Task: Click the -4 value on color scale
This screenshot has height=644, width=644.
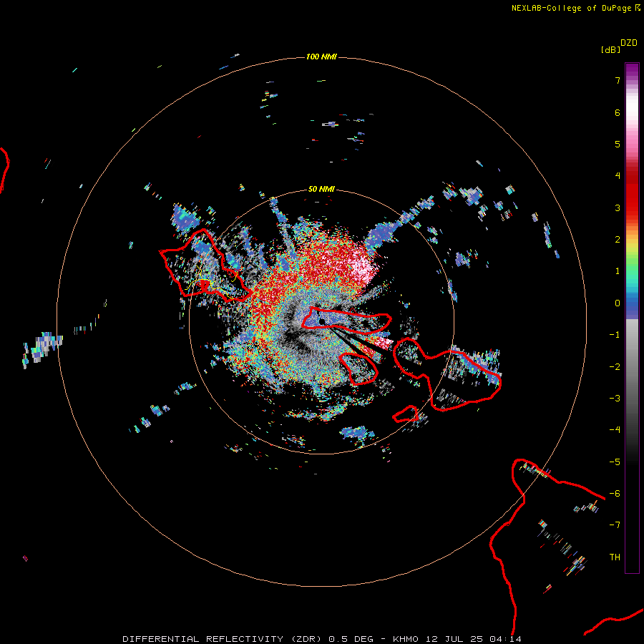Action: coord(615,430)
